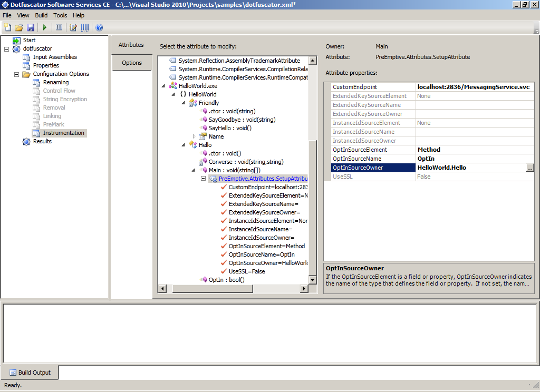Screen dimensions: 540x392
Task: Click the horizontal scroll-left arrow
Action: tap(162, 288)
